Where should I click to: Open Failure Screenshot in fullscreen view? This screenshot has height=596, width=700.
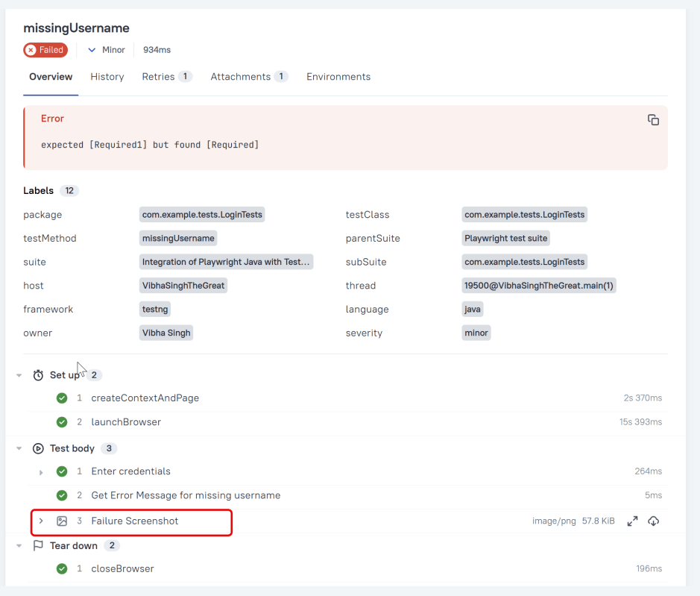[632, 521]
